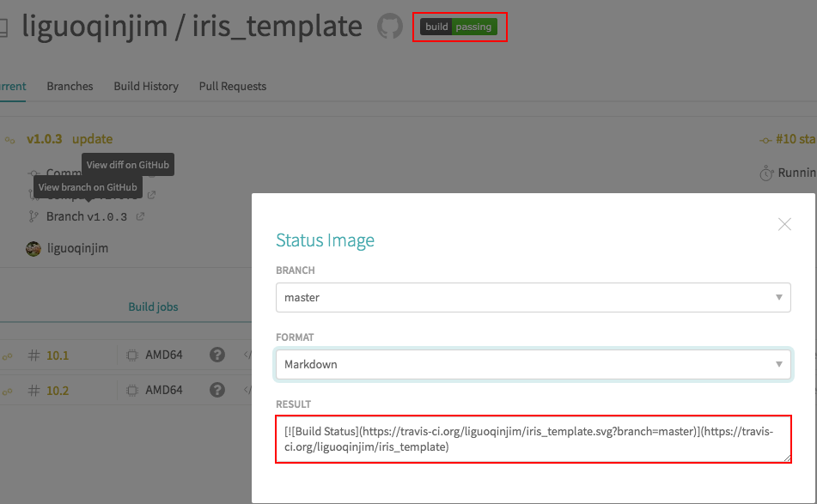Open build job 10.1

tap(58, 355)
